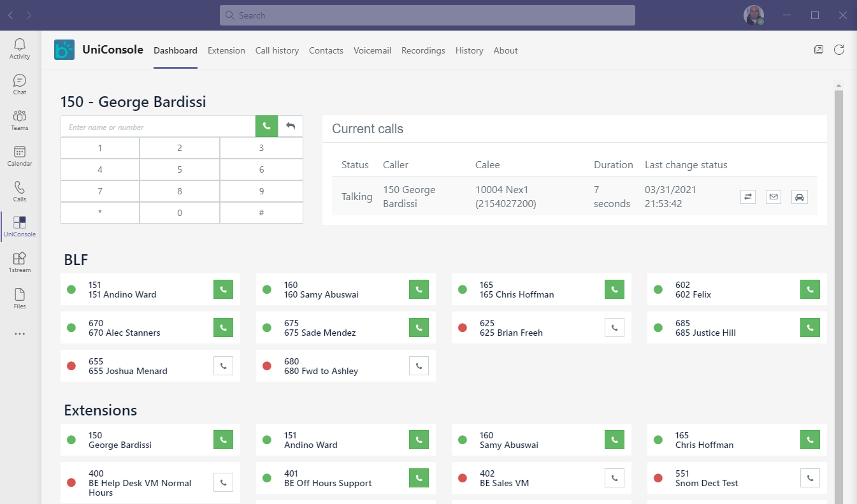Call BLF 602 Felix
The width and height of the screenshot is (857, 504).
810,289
